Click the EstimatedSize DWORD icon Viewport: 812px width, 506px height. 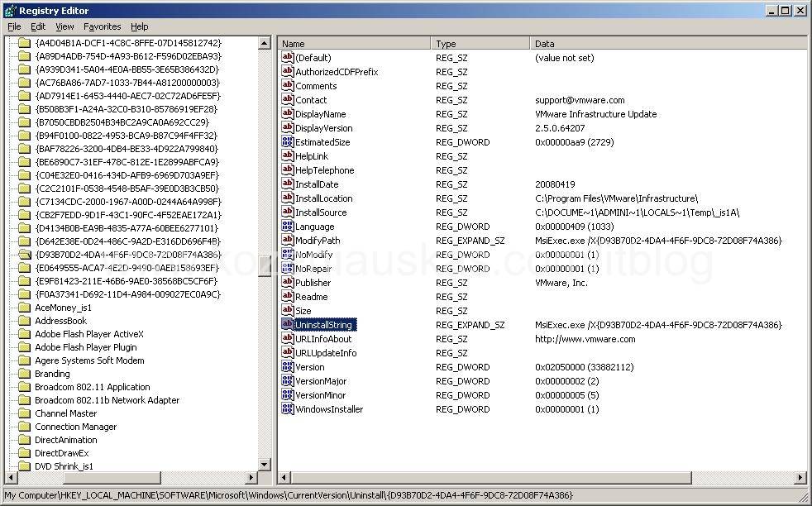[x=288, y=142]
